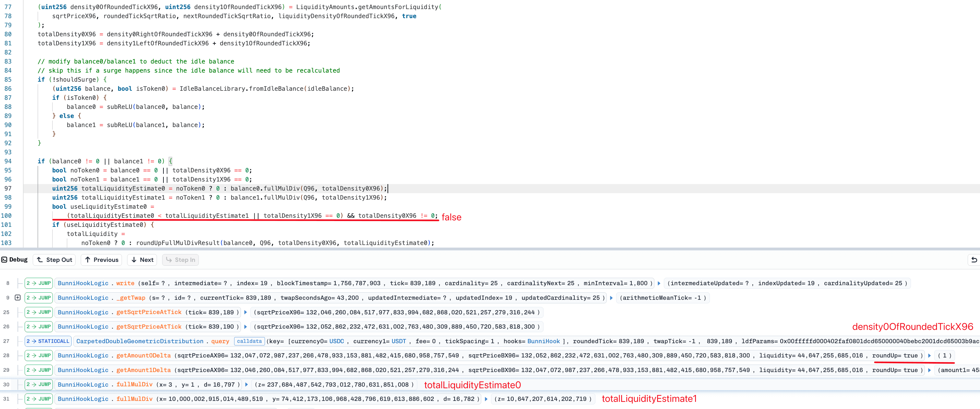The width and height of the screenshot is (980, 409).
Task: Select the getAmount1Delta trace row
Action: point(143,370)
